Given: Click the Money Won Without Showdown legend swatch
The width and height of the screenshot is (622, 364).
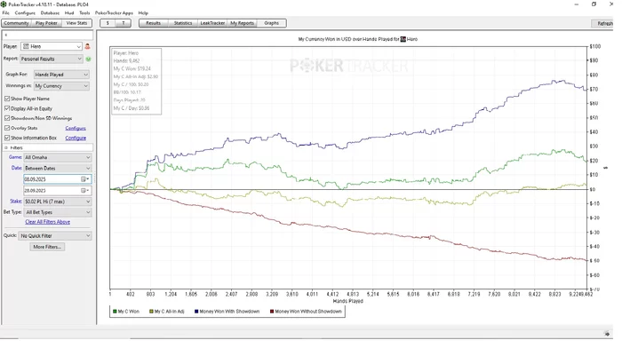Looking at the screenshot, I should (272, 312).
